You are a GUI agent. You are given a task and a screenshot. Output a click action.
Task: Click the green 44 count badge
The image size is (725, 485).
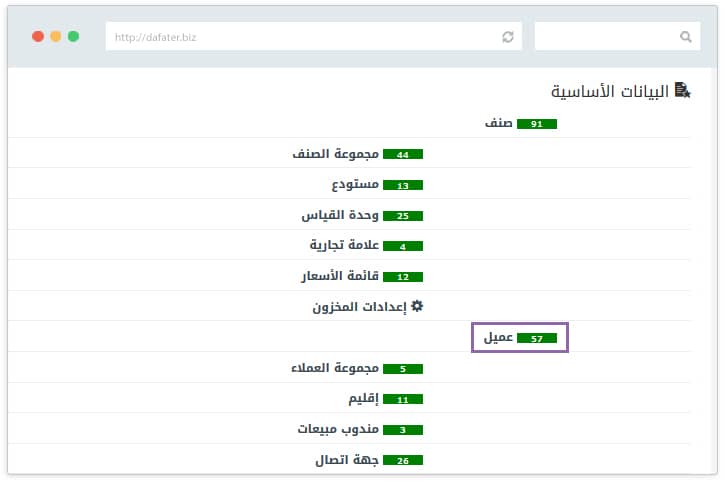pos(403,155)
